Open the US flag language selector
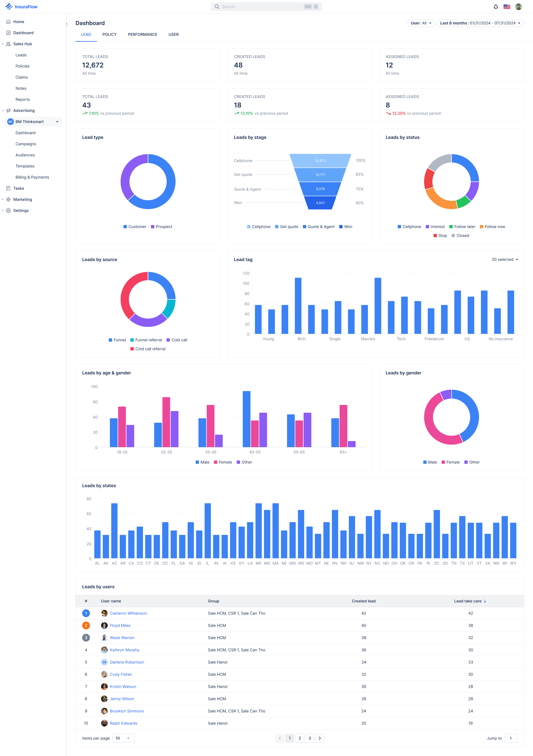 [x=507, y=7]
